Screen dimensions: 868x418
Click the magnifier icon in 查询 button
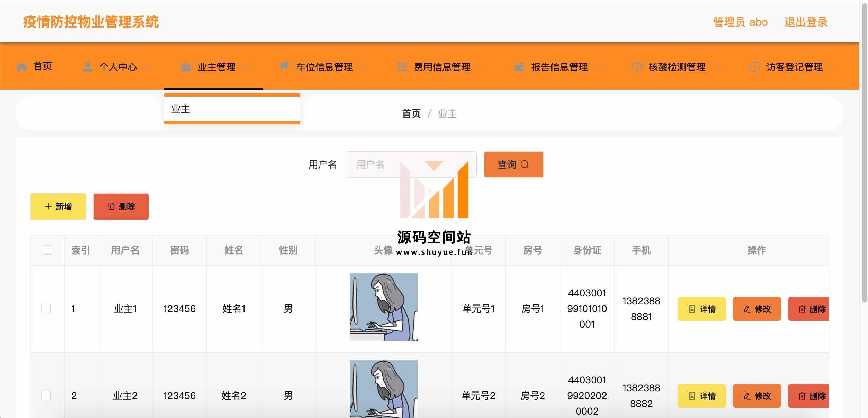click(525, 164)
